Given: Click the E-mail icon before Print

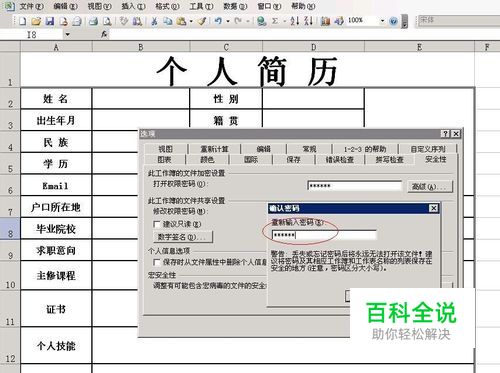Looking at the screenshot, I should 77,21.
